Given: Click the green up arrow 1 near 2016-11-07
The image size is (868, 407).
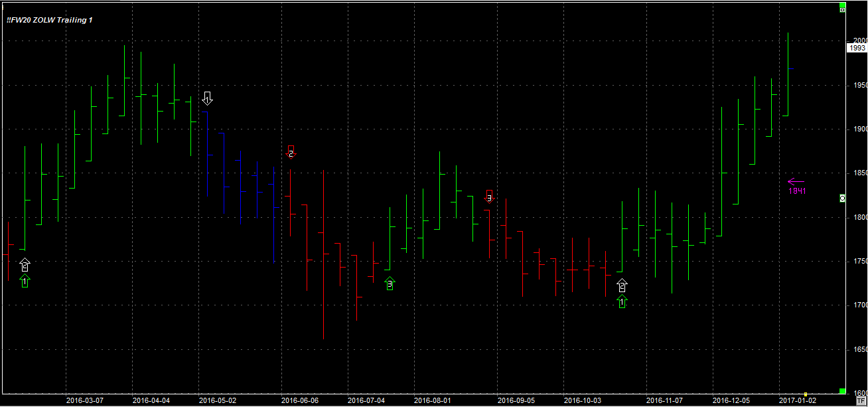Looking at the screenshot, I should pos(622,302).
